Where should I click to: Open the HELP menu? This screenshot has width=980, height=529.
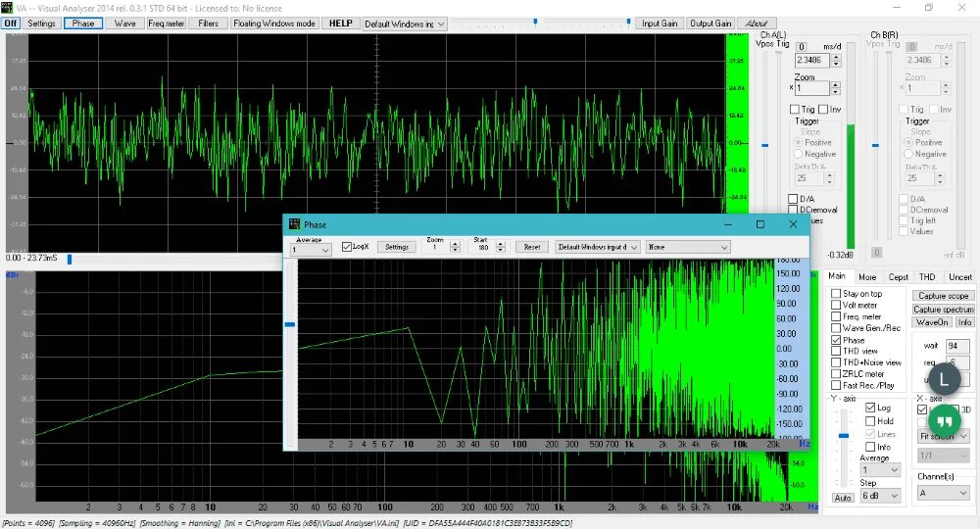(x=341, y=24)
